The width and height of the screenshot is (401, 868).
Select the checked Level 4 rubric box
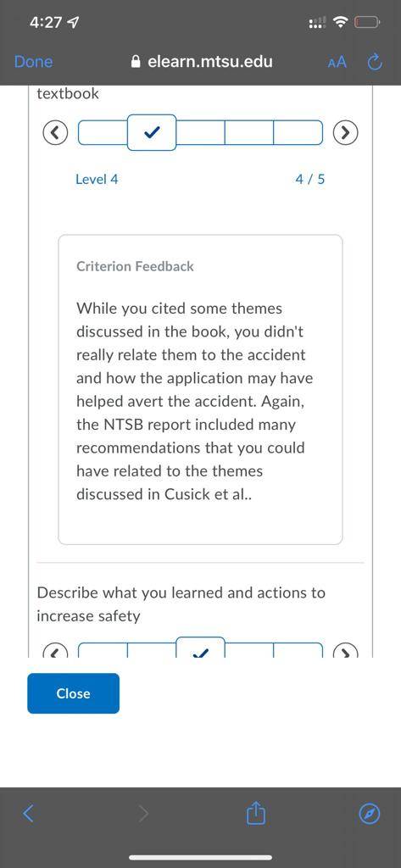(152, 132)
